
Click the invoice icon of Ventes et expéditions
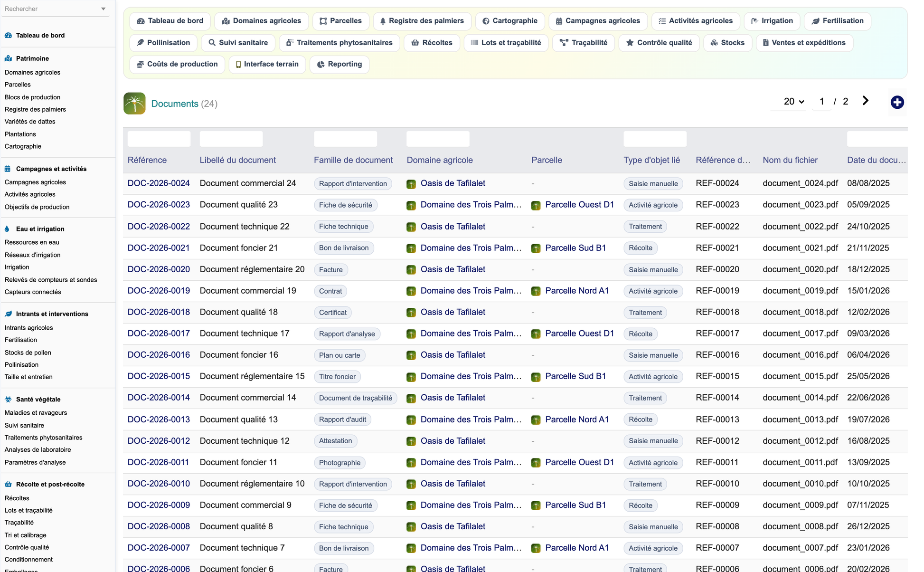tap(766, 43)
